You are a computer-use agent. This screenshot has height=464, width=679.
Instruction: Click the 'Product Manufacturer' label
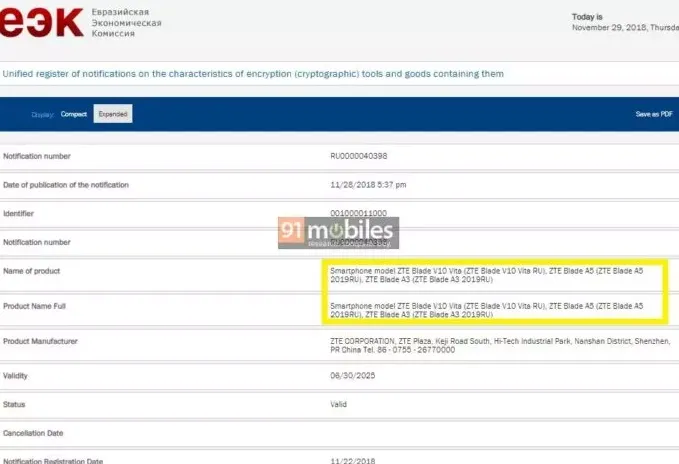pos(40,341)
